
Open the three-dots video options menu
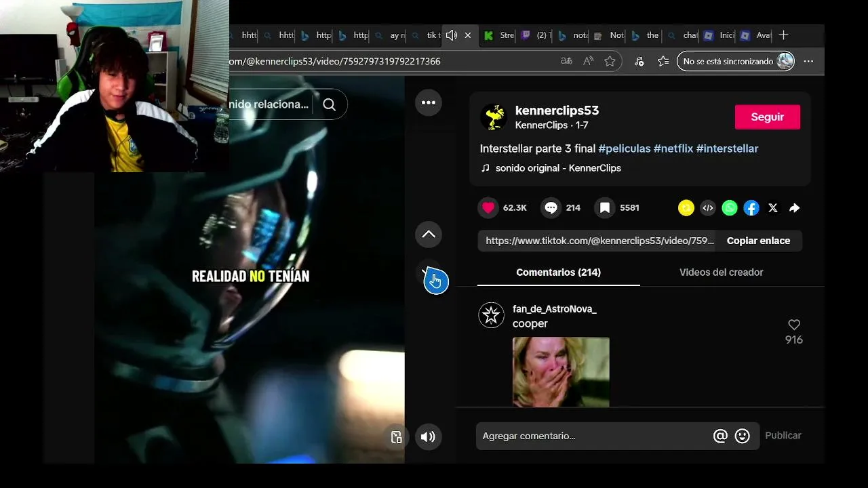tap(429, 102)
